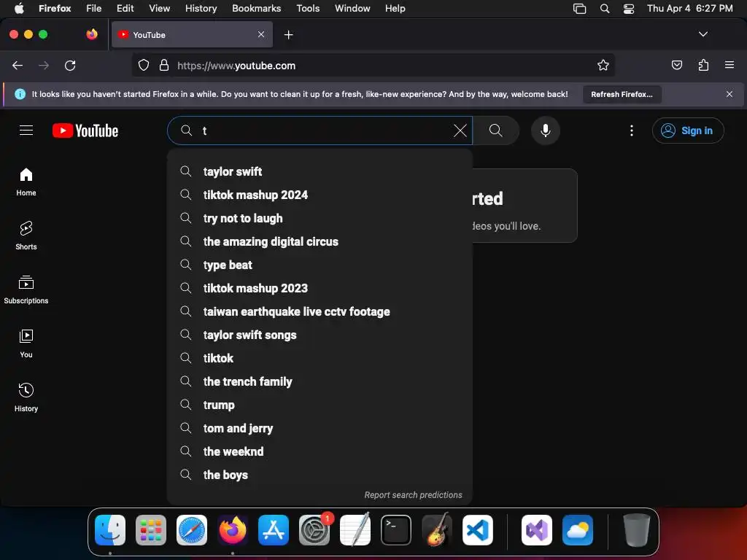Open History in the sidebar
The height and width of the screenshot is (560, 747).
tap(26, 397)
